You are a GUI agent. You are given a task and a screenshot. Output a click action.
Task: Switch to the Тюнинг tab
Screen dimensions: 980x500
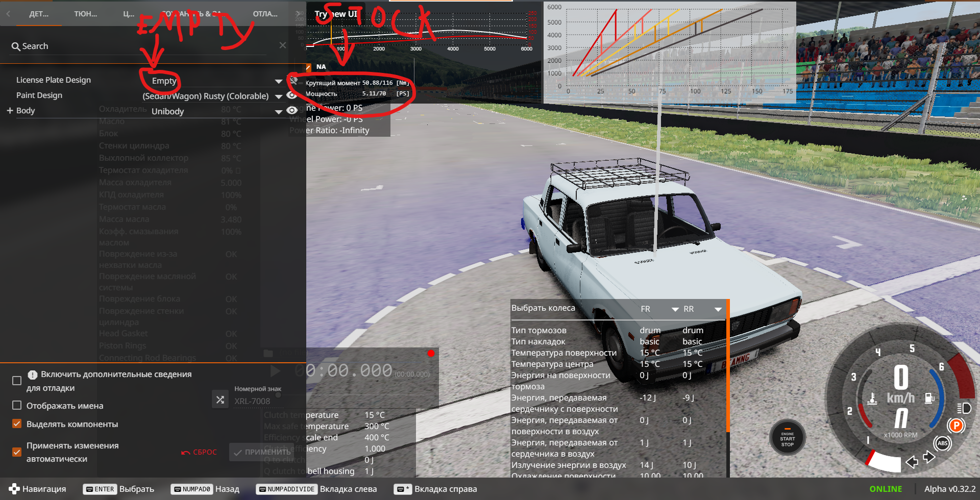85,14
